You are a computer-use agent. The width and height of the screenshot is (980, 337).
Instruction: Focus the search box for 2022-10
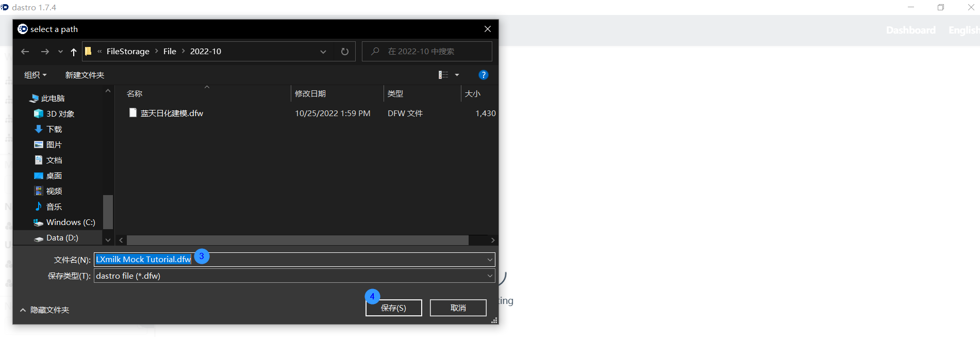(x=427, y=52)
